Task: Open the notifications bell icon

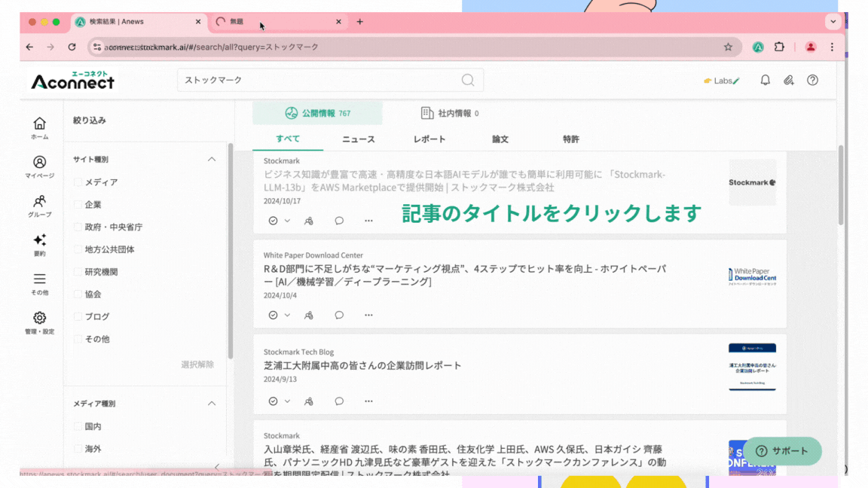Action: pyautogui.click(x=765, y=81)
